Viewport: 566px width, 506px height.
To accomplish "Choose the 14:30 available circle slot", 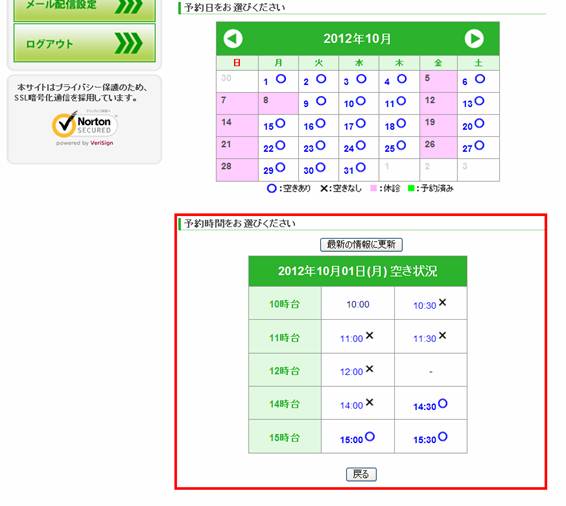I will click(x=443, y=403).
